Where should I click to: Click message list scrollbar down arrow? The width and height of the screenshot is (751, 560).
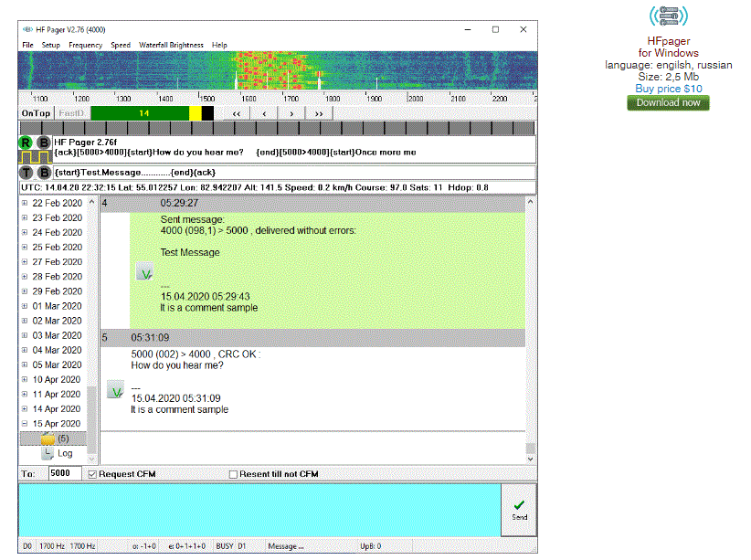point(530,459)
